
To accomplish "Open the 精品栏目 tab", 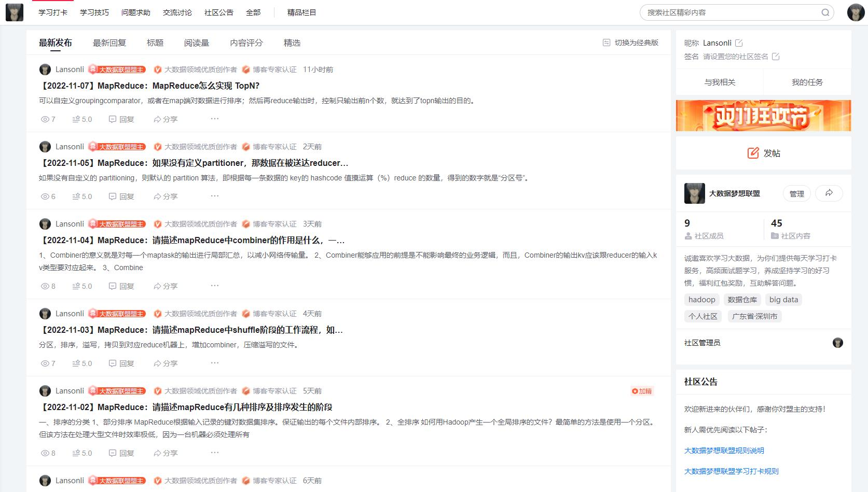I will tap(301, 12).
